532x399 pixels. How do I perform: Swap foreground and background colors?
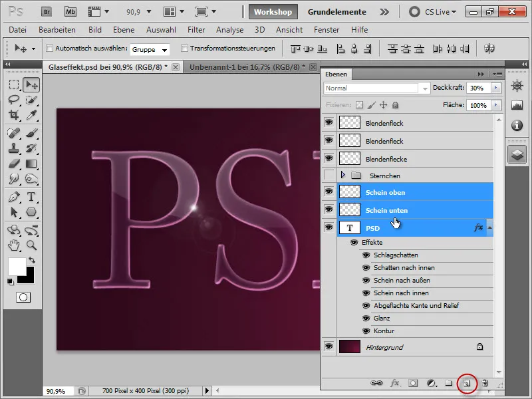(32, 260)
